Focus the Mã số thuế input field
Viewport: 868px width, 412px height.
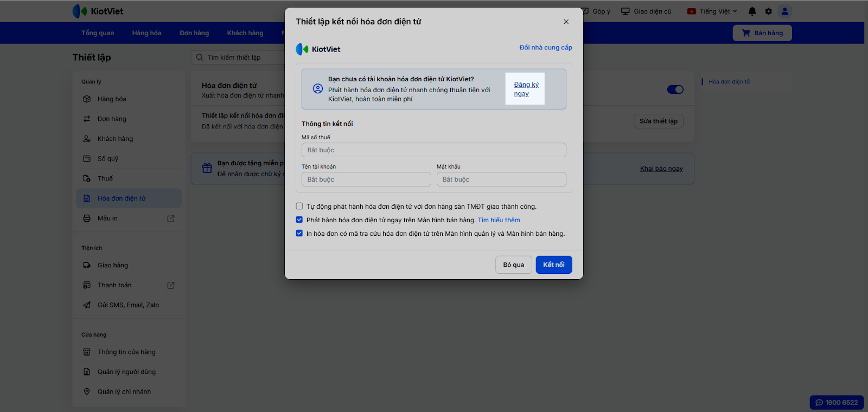pyautogui.click(x=434, y=150)
